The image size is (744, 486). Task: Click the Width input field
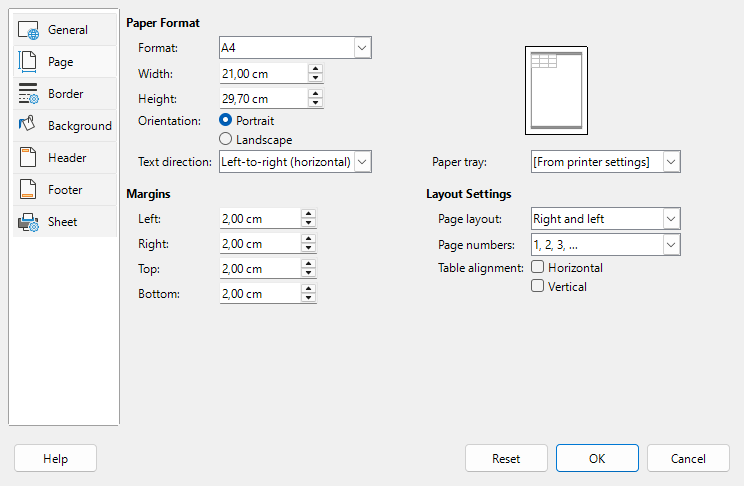coord(264,74)
